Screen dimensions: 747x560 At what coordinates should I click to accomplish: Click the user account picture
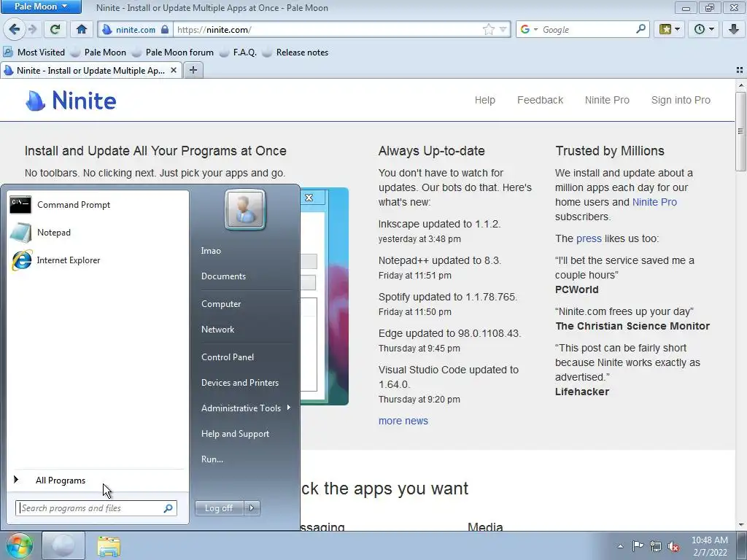(x=245, y=209)
